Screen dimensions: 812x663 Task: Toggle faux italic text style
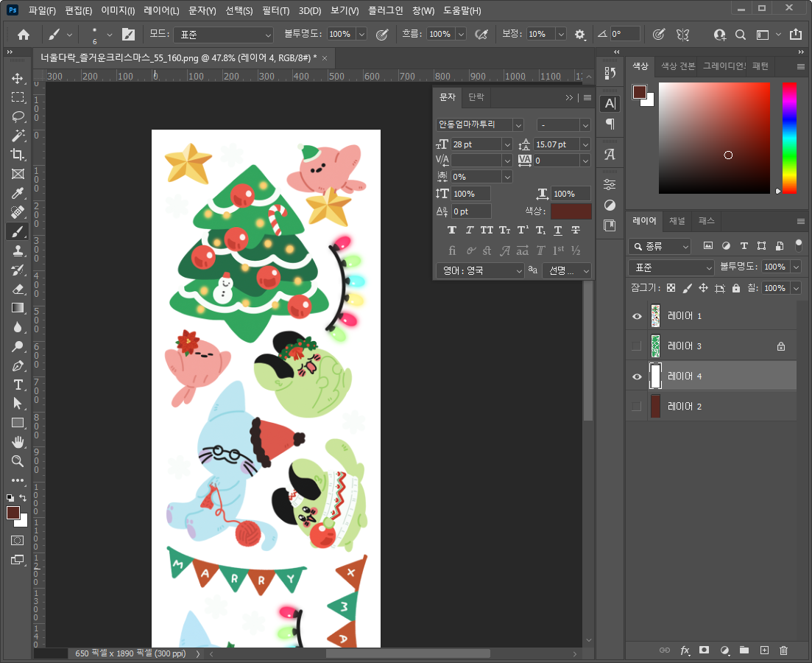(x=470, y=230)
